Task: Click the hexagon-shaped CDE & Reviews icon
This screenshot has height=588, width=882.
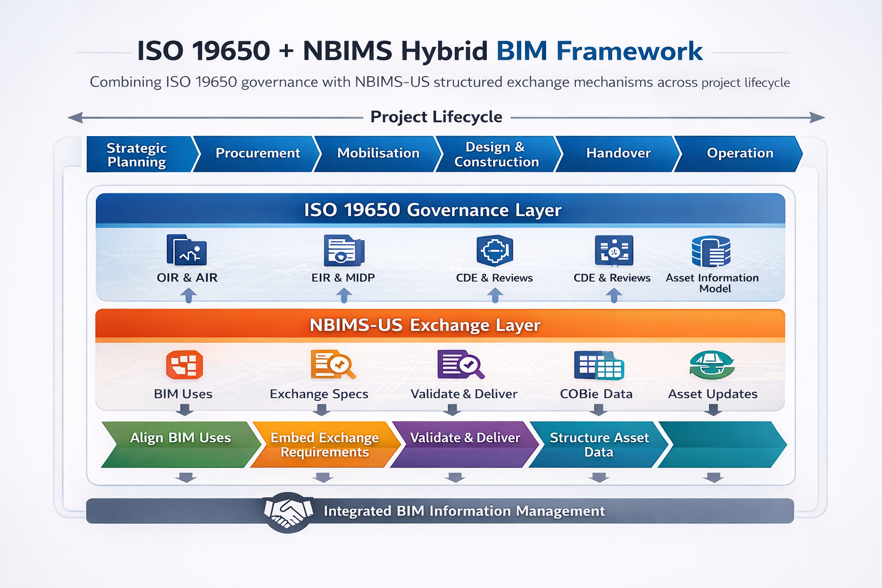Action: click(494, 250)
